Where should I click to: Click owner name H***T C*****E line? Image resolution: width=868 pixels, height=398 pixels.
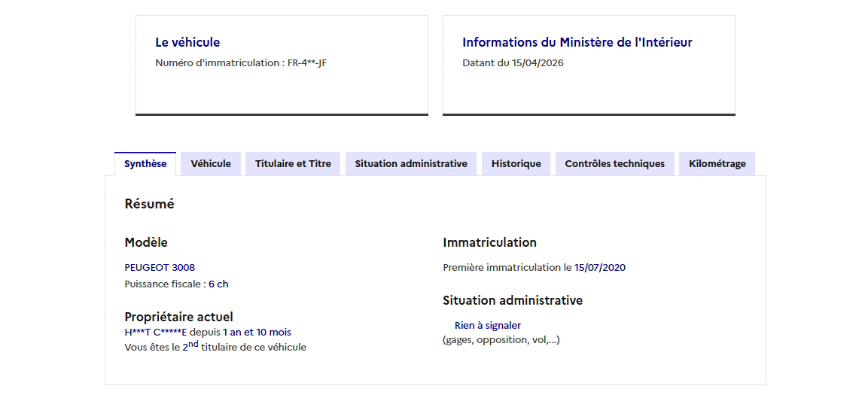[x=208, y=333]
